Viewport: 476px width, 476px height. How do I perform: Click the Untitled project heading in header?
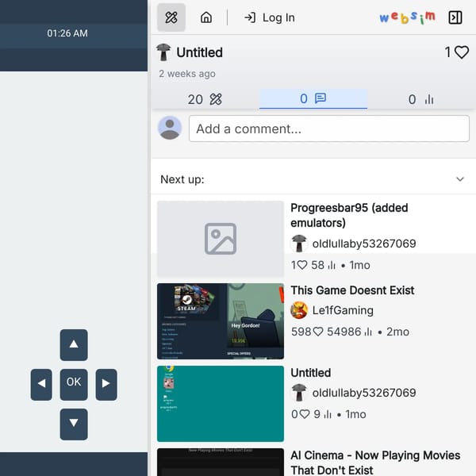click(x=199, y=52)
